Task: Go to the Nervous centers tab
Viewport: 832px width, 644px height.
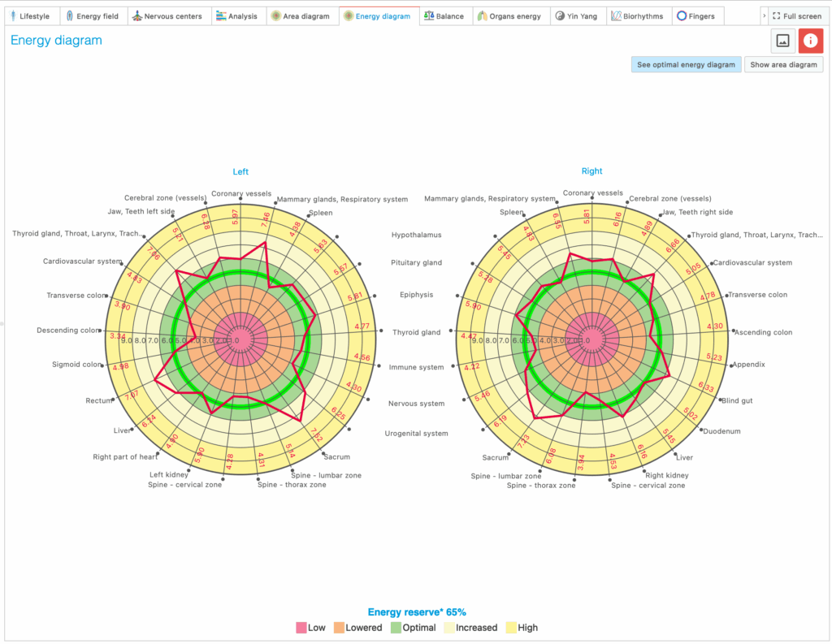Action: click(x=167, y=16)
